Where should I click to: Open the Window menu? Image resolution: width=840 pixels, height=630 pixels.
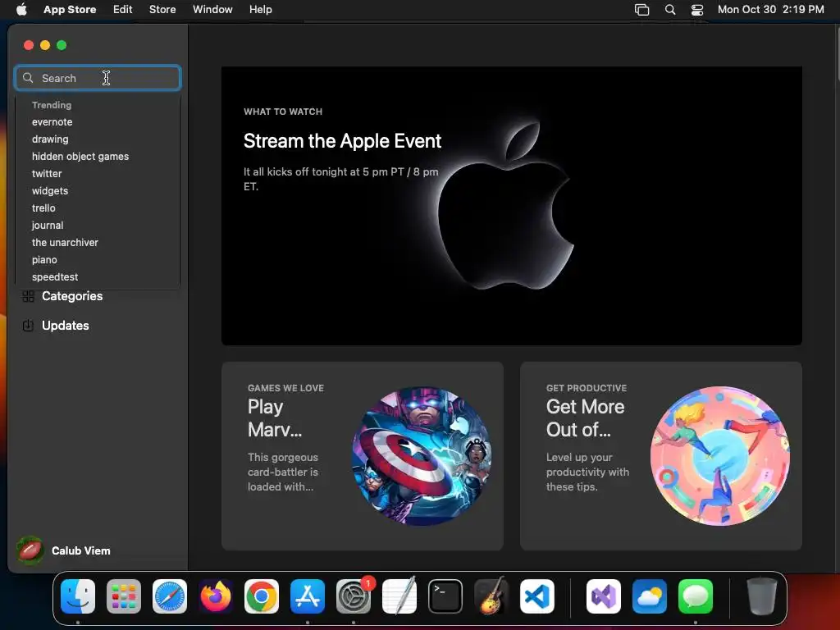(212, 10)
